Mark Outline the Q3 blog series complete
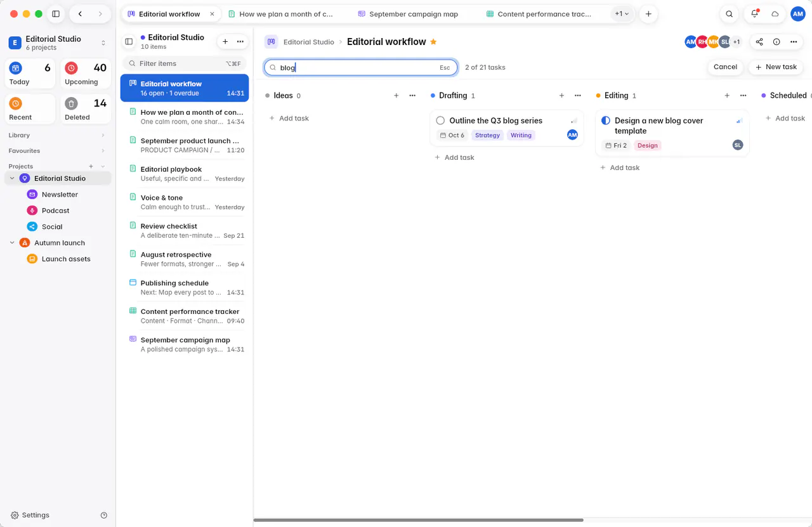This screenshot has height=527, width=812. pos(440,120)
